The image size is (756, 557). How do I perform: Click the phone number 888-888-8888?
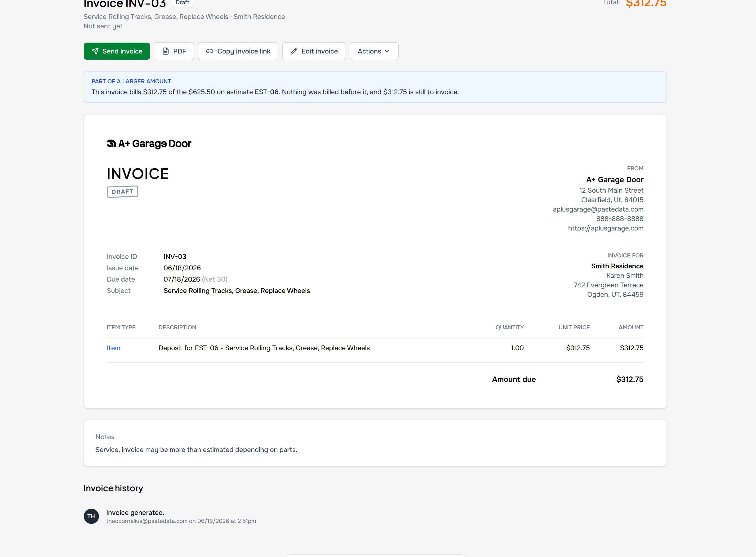(x=620, y=219)
